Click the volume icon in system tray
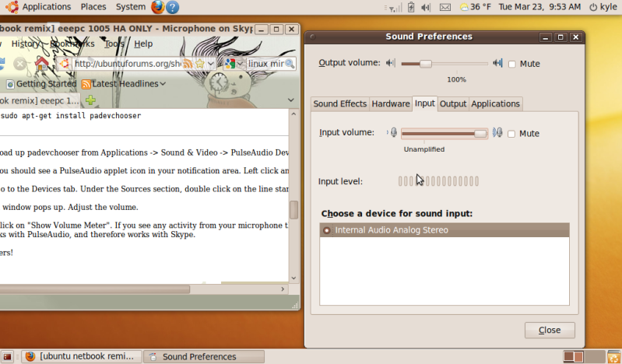 (425, 7)
